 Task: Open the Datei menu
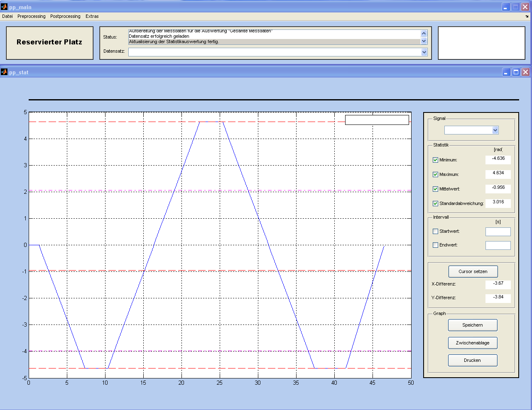pos(7,17)
